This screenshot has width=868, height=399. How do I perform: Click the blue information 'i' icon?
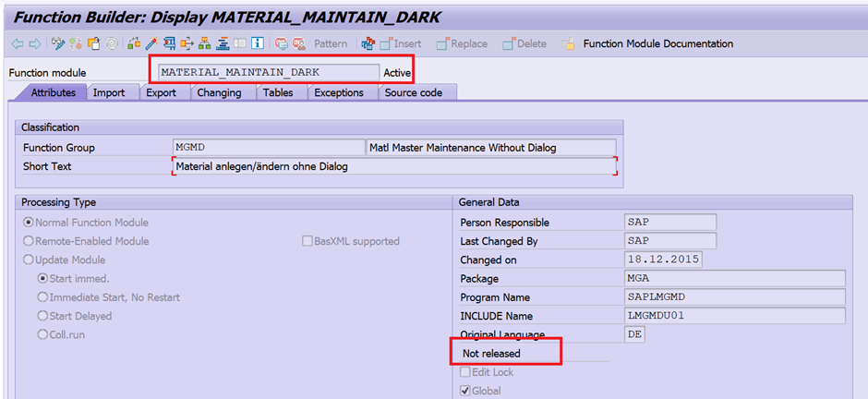(257, 43)
